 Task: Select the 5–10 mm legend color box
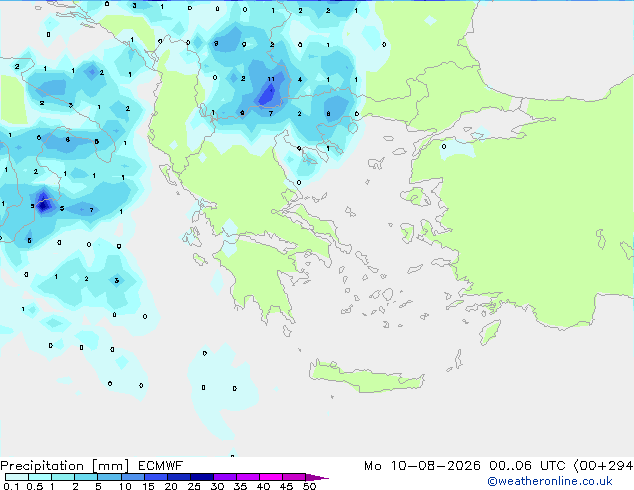pos(109,477)
